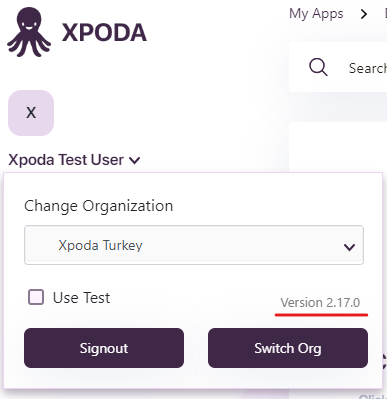The height and width of the screenshot is (399, 387).
Task: Click the breadcrumb arrow after My Apps
Action: [x=364, y=14]
